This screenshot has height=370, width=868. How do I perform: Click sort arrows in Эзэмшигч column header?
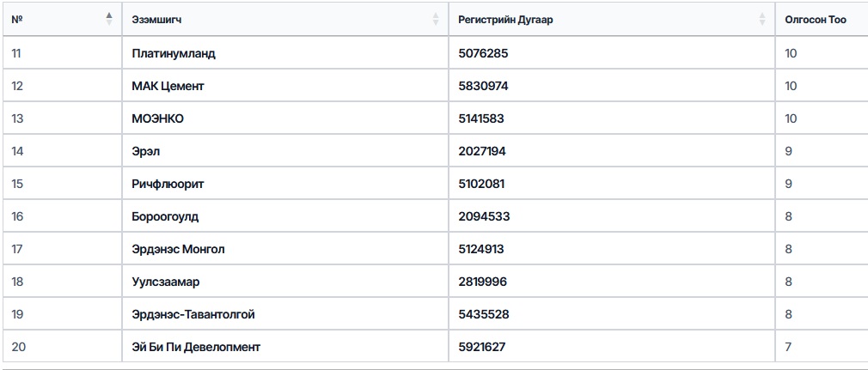click(x=436, y=20)
